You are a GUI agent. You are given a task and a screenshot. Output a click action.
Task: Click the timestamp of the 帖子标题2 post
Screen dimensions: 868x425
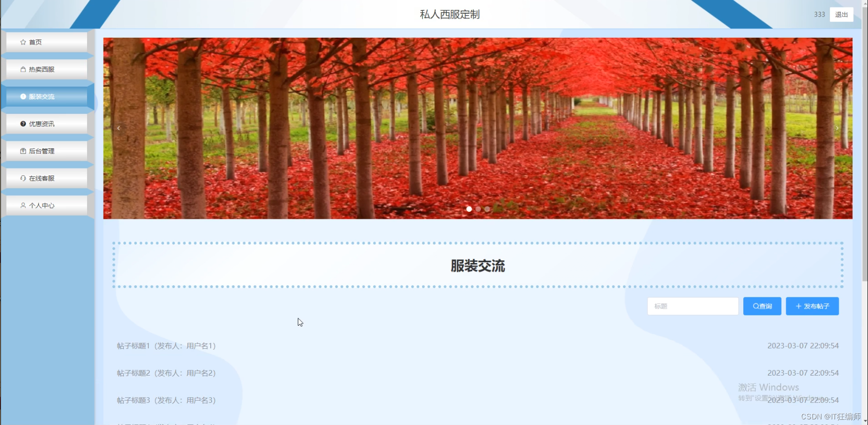(803, 373)
